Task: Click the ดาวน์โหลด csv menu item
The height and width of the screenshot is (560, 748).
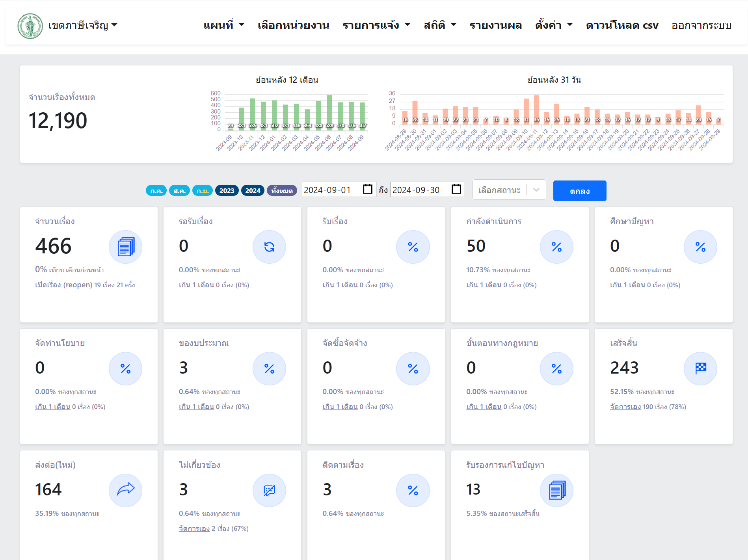Action: tap(622, 25)
